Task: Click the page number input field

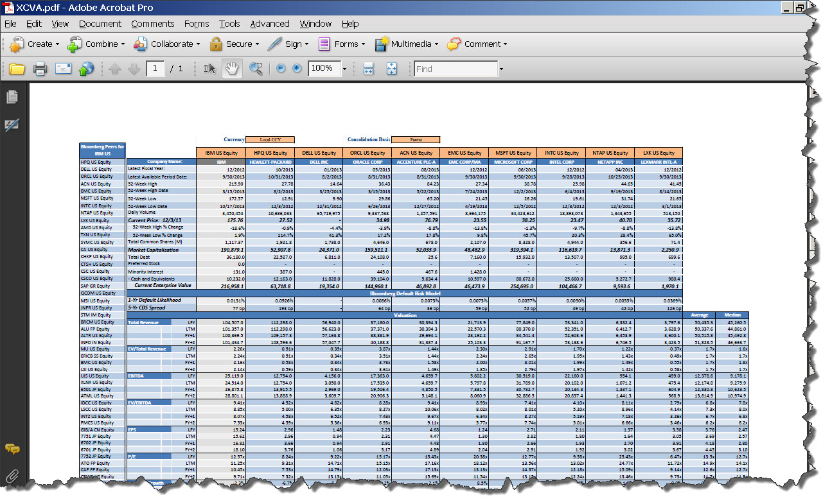Action: click(155, 69)
